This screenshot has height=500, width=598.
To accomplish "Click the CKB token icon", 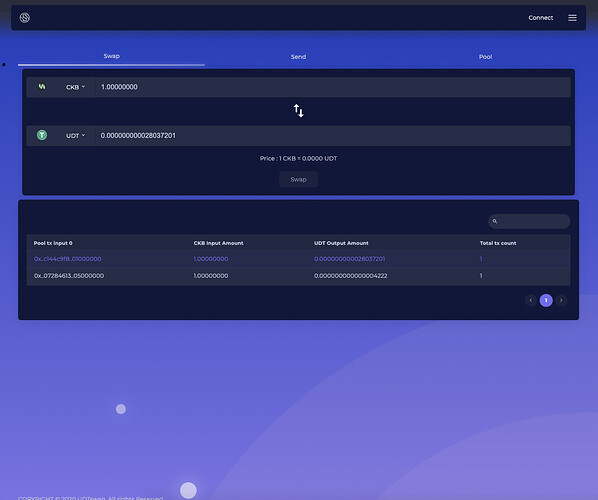I will click(42, 87).
